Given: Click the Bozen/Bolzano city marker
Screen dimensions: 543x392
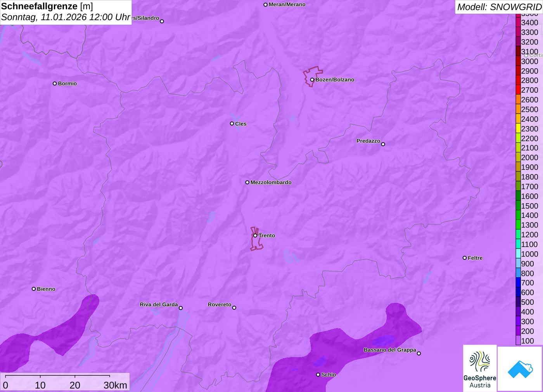Looking at the screenshot, I should [312, 80].
